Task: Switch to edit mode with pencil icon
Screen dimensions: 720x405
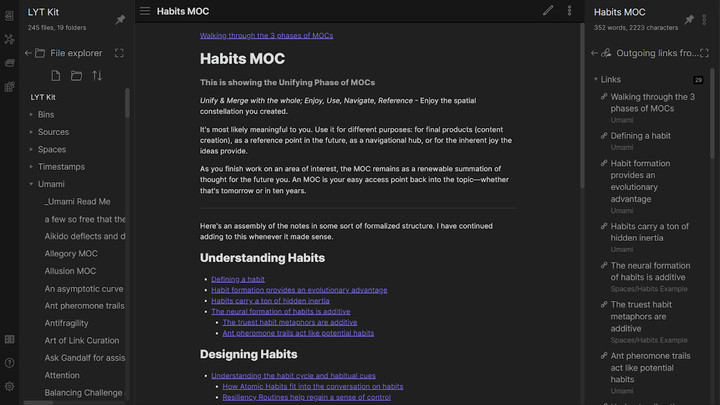Action: [x=548, y=11]
